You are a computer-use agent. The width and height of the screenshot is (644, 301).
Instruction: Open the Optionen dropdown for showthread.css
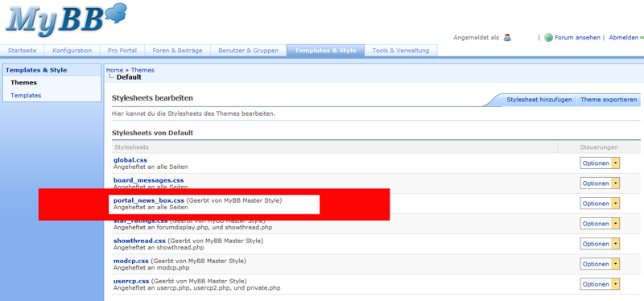[x=600, y=244]
